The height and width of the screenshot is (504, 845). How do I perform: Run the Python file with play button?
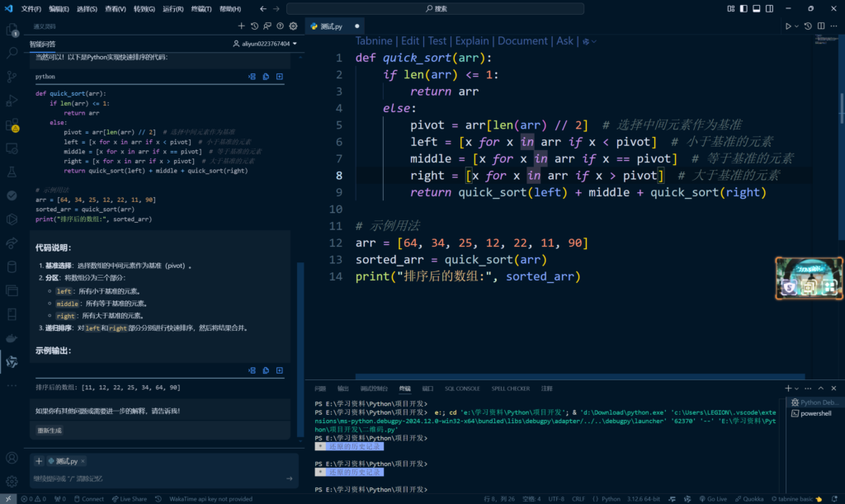click(x=789, y=26)
